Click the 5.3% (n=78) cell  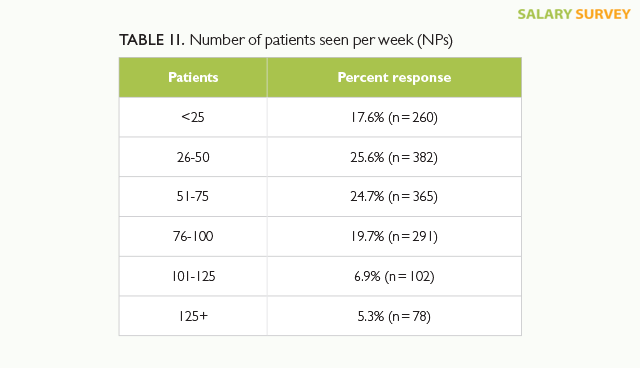pyautogui.click(x=394, y=316)
